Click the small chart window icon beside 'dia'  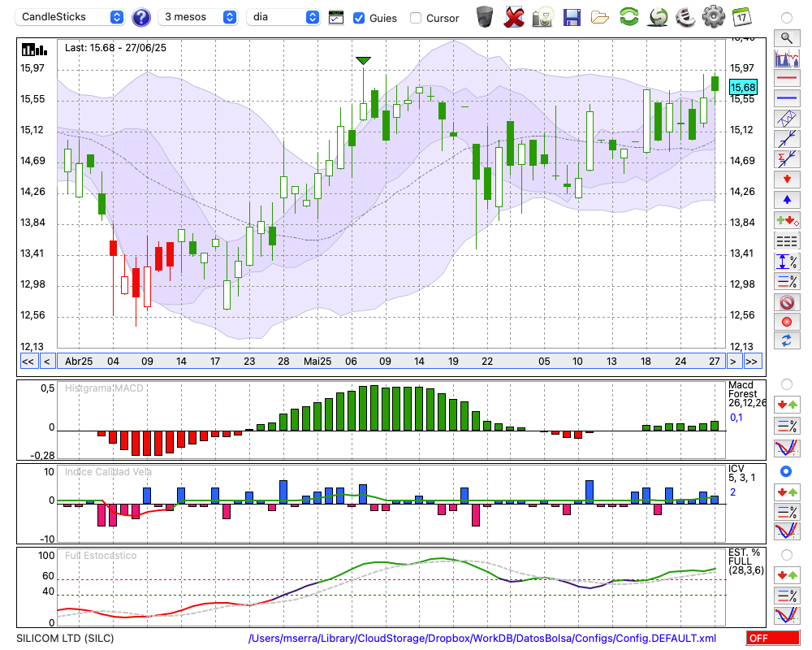pos(336,18)
